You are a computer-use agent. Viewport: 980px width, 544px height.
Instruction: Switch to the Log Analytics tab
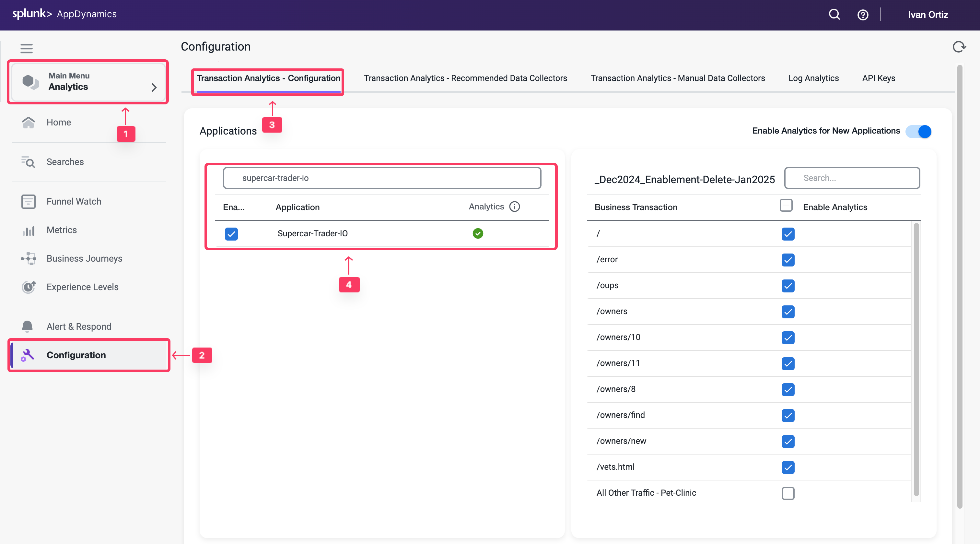coord(813,78)
